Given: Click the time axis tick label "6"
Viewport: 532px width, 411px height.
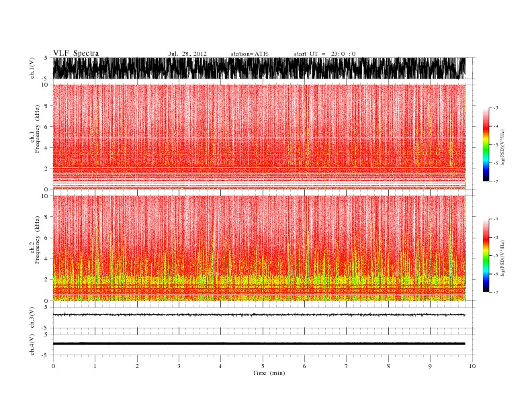Looking at the screenshot, I should 304,366.
